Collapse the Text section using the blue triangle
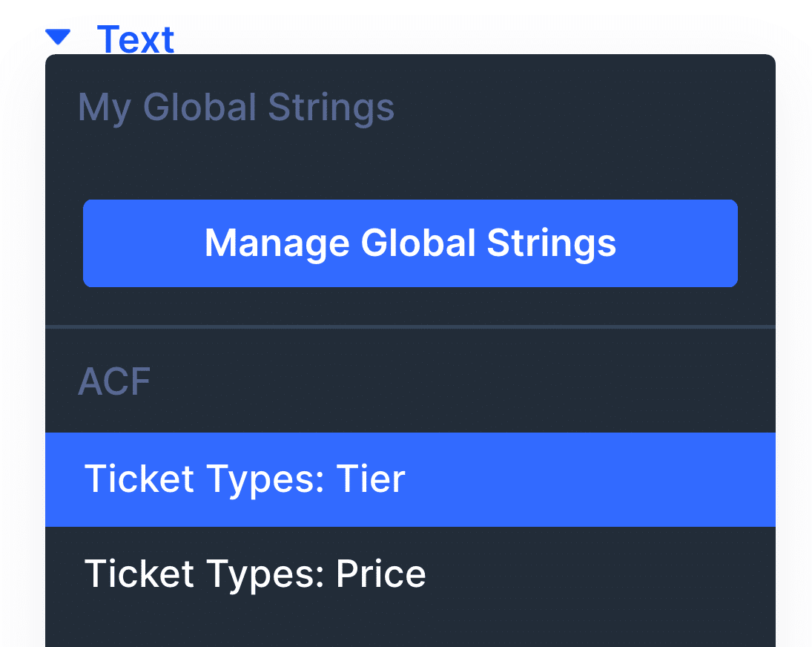The height and width of the screenshot is (647, 812). pyautogui.click(x=58, y=37)
